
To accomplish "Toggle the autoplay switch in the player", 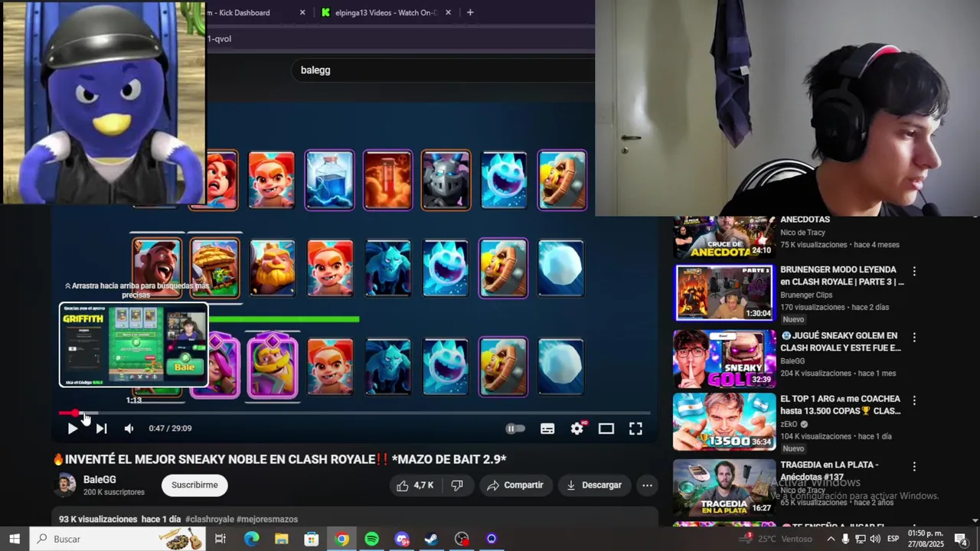I will tap(515, 429).
